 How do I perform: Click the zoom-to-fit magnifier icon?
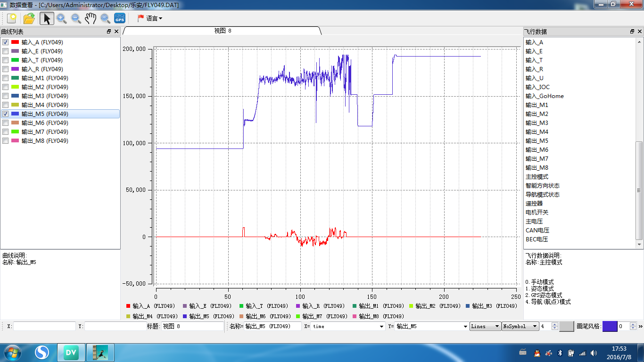[105, 18]
